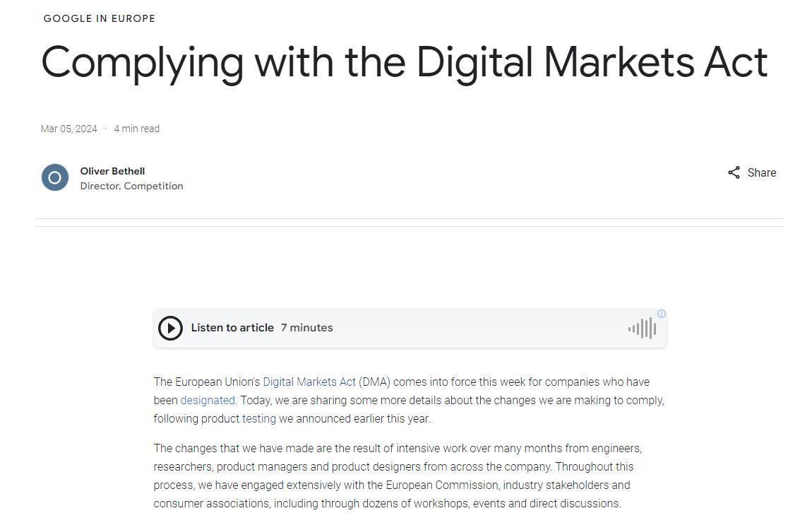Click the Mar 05, 2024 date
Image resolution: width=812 pixels, height=513 pixels.
tap(69, 129)
